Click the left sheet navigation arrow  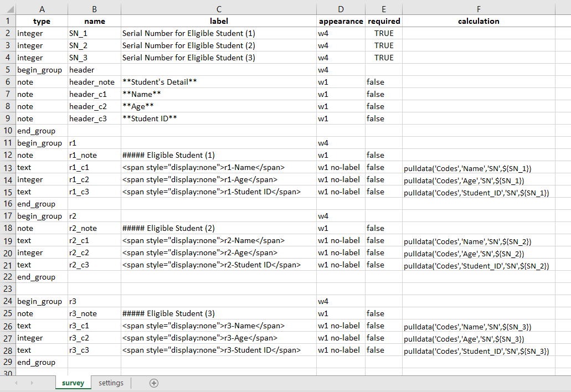[16, 383]
